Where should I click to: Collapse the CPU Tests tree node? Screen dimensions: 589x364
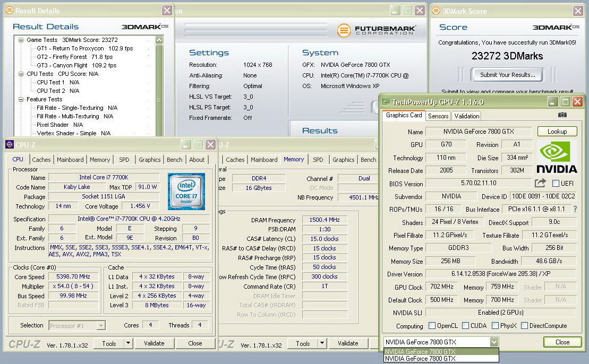pos(21,74)
